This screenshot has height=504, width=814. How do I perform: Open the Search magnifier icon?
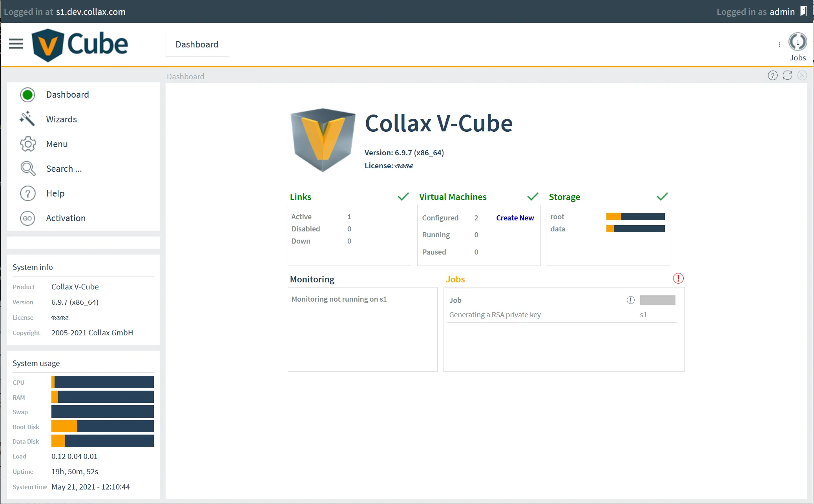(27, 168)
